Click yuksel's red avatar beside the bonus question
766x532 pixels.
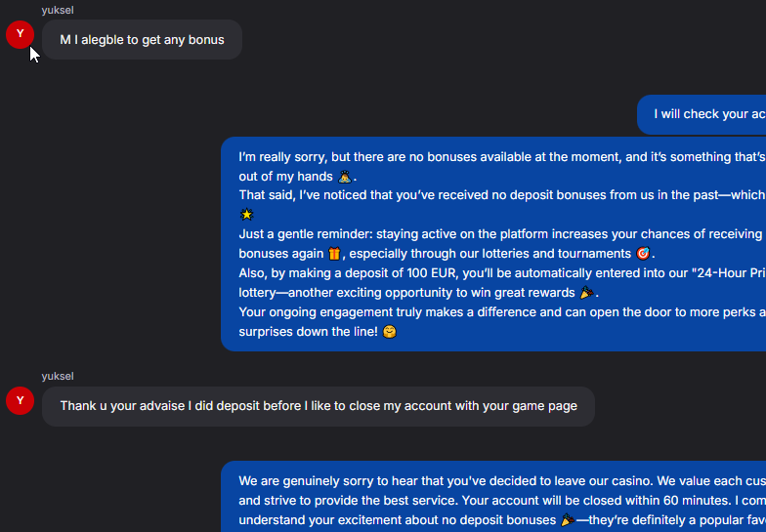coord(20,34)
